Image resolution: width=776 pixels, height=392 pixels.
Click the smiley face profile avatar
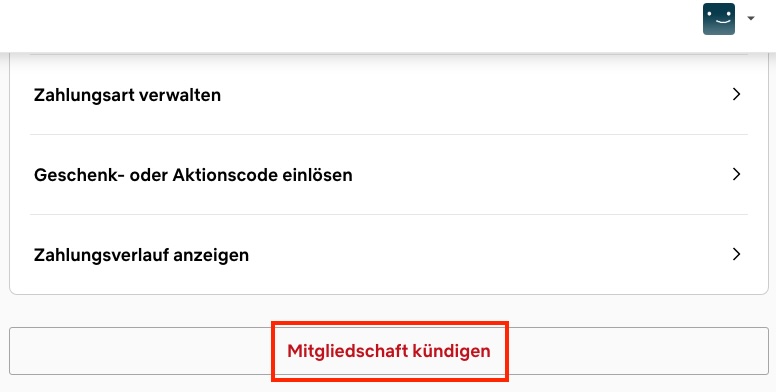[x=719, y=19]
